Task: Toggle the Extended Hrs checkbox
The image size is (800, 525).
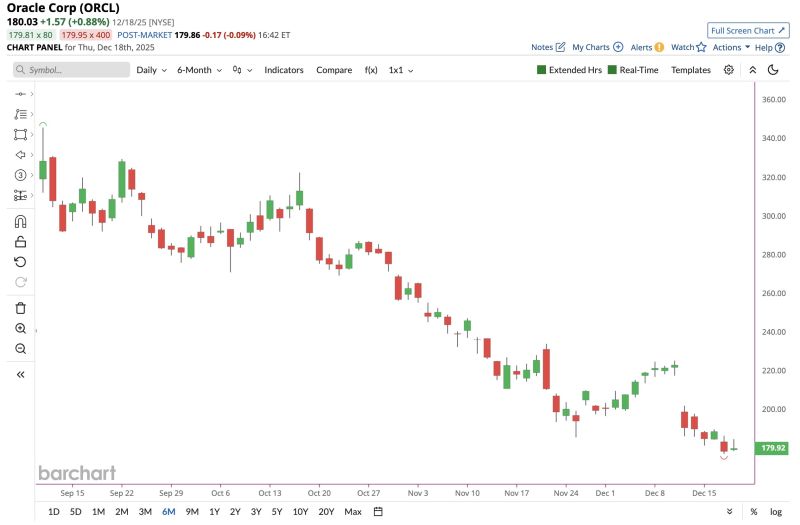Action: click(x=542, y=70)
